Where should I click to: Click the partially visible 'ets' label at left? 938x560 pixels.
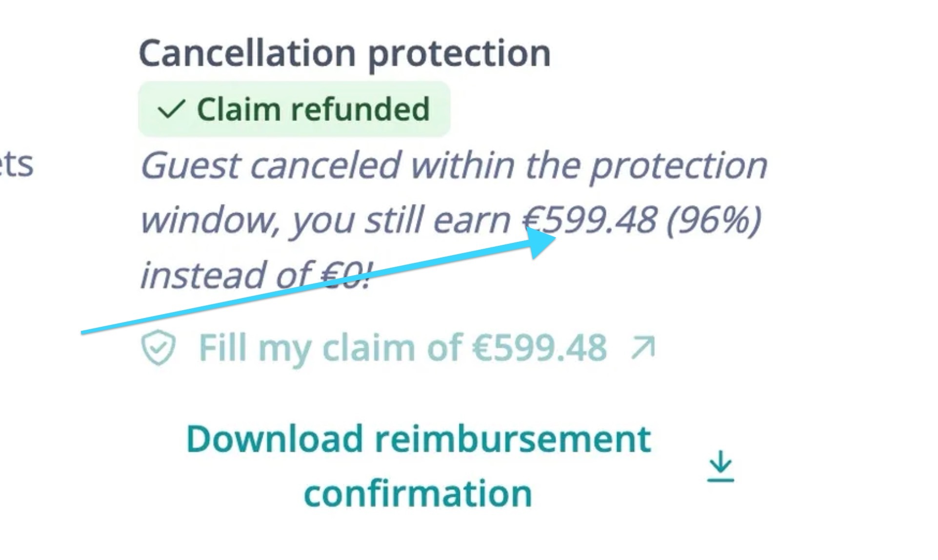(x=17, y=164)
